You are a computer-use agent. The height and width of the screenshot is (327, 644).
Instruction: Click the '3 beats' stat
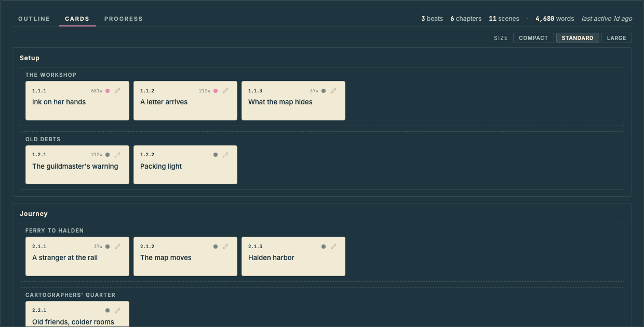(432, 19)
